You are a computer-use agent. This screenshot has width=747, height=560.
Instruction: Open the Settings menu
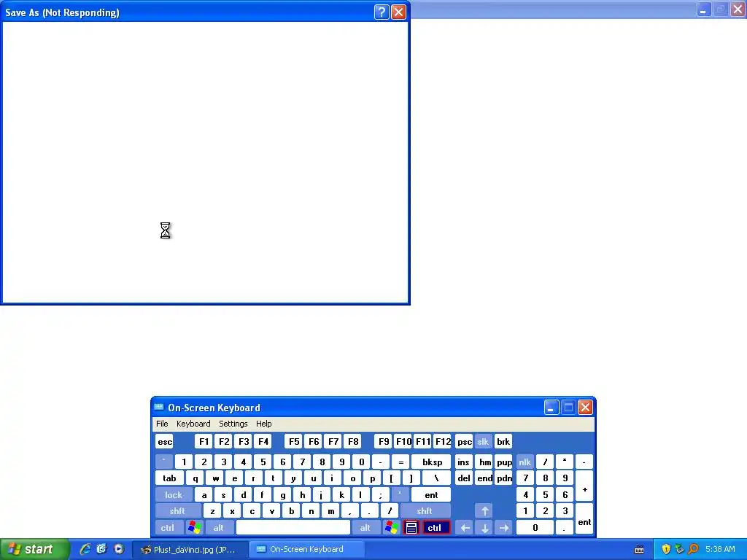pos(233,424)
